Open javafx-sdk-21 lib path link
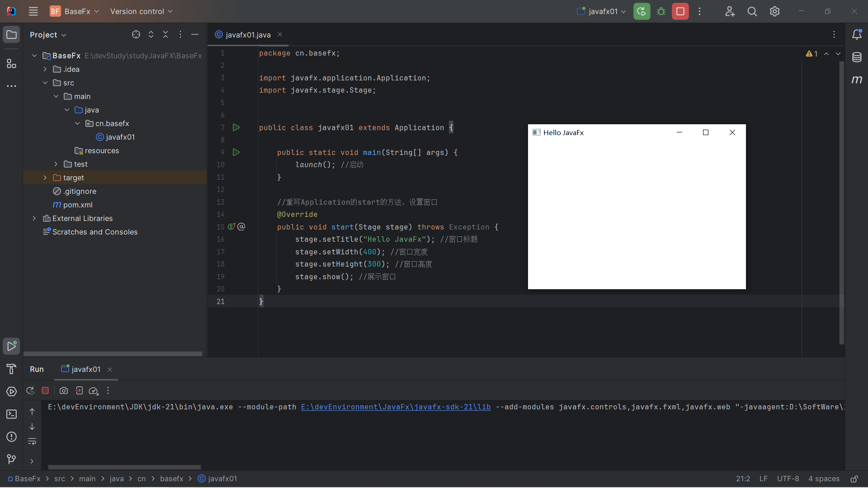Viewport: 868px width, 488px height. 396,407
